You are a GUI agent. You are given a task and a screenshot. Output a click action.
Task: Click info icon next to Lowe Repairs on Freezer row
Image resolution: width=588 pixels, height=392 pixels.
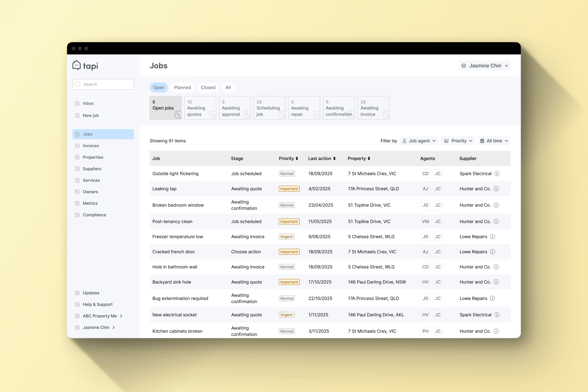coord(492,237)
